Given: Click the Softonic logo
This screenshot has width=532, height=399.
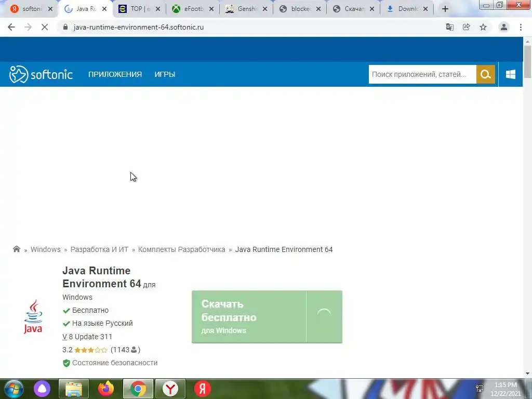Looking at the screenshot, I should [x=41, y=74].
